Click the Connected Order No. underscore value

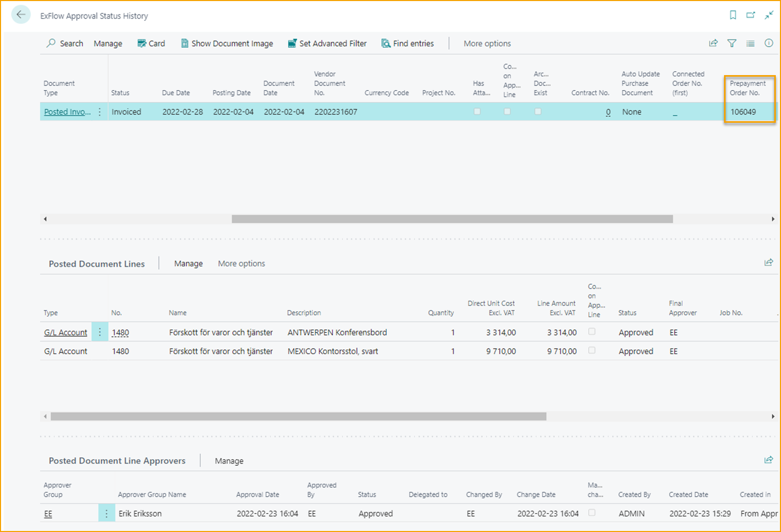point(675,112)
